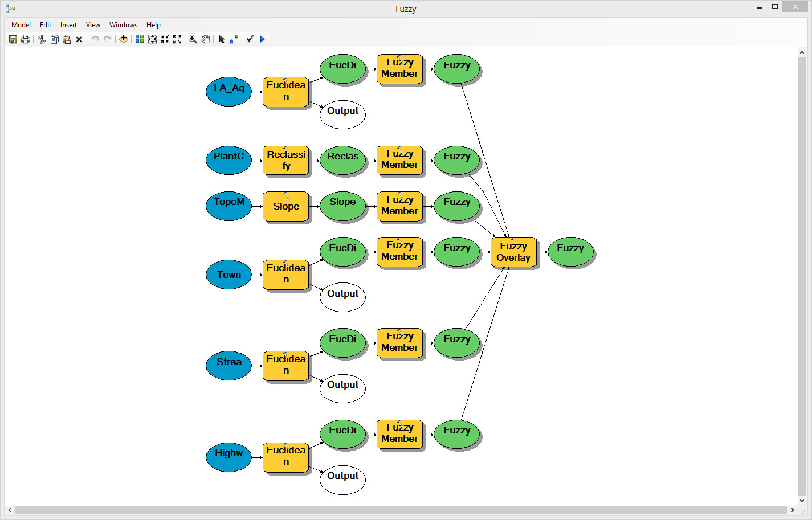Viewport: 812px width, 520px height.
Task: Activate the Pan hand tool
Action: 206,39
